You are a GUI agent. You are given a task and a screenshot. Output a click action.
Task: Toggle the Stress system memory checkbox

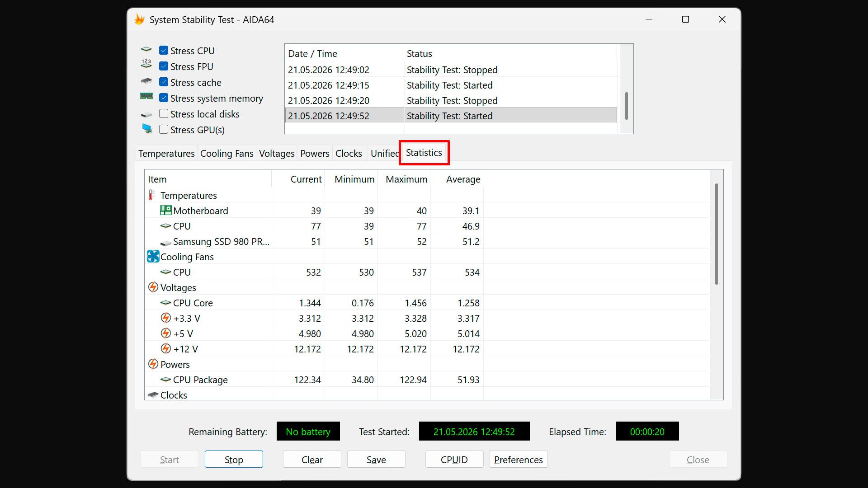164,98
